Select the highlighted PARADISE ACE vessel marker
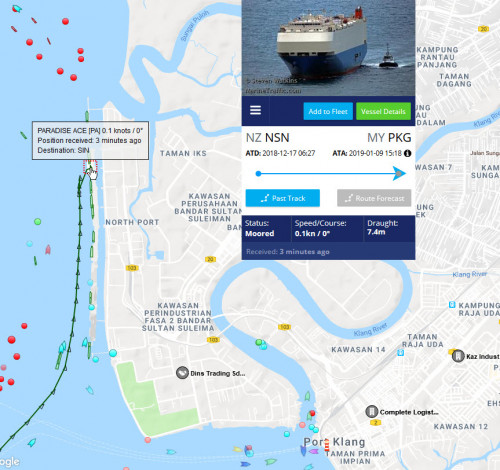The width and height of the screenshot is (500, 470). point(90,166)
